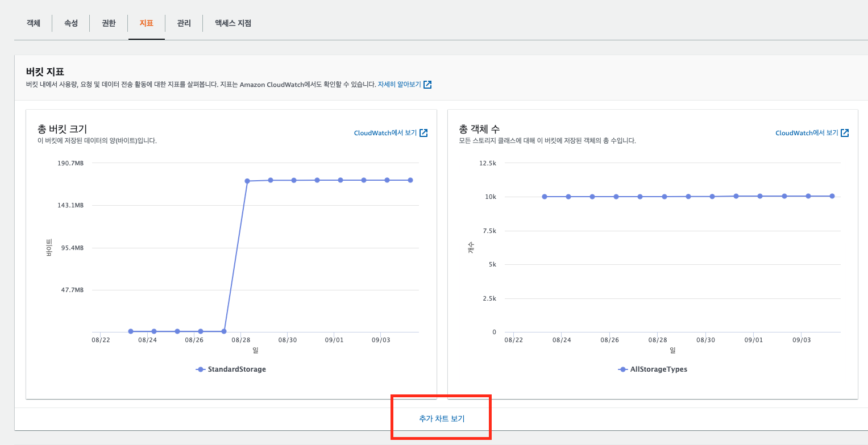Select last data point of bucket size chart
The width and height of the screenshot is (868, 445).
410,180
